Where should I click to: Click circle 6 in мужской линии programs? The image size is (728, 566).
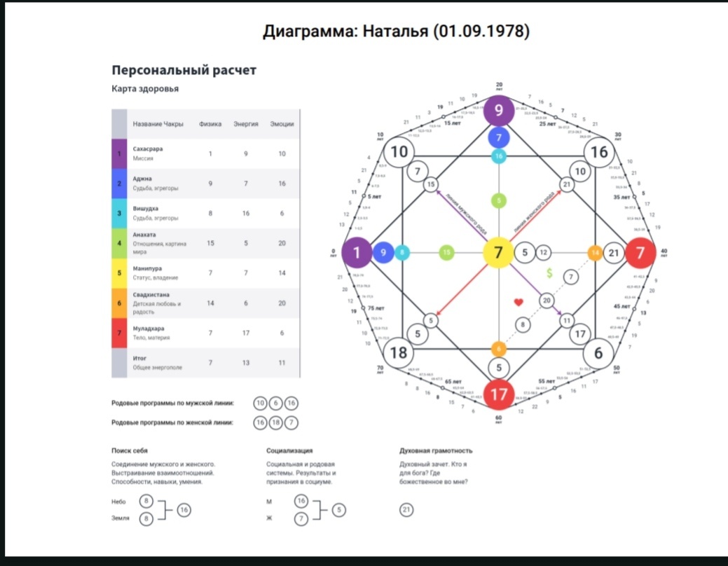pos(276,403)
